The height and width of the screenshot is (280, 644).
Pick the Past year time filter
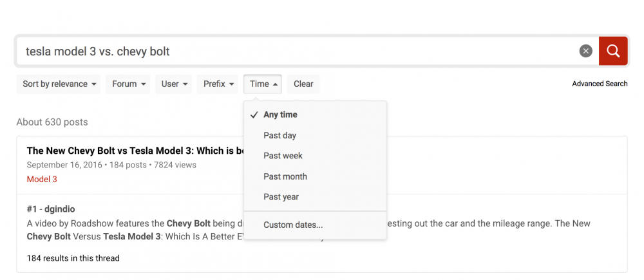(x=315, y=197)
